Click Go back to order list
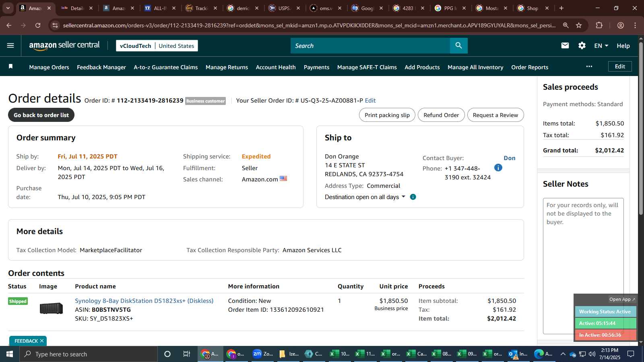This screenshot has width=644, height=362. point(41,115)
